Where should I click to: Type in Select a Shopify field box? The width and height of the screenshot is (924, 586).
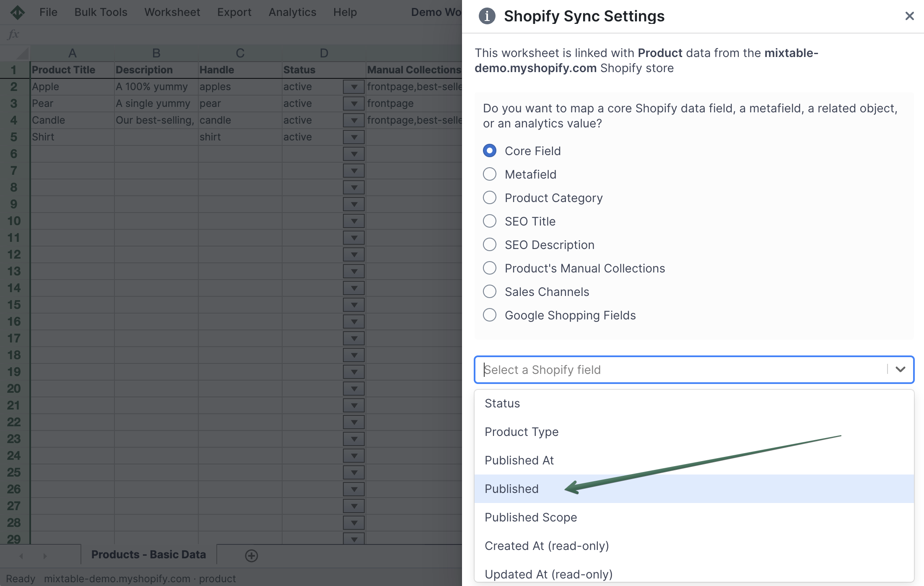click(671, 369)
